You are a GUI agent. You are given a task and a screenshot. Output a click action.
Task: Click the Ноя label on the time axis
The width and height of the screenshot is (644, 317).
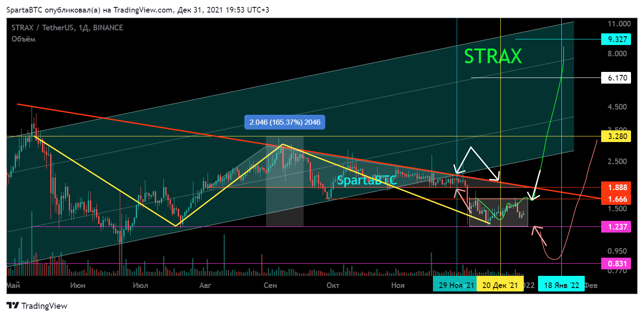(x=397, y=285)
